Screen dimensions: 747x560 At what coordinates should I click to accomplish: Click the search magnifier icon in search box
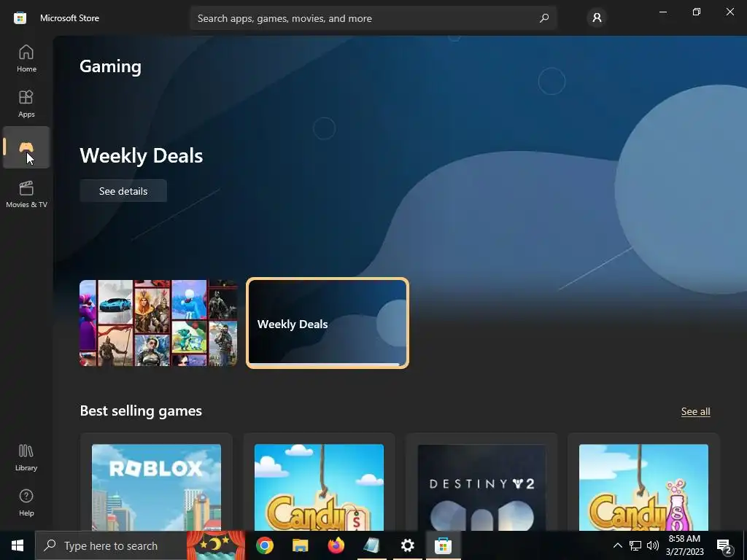(x=544, y=18)
